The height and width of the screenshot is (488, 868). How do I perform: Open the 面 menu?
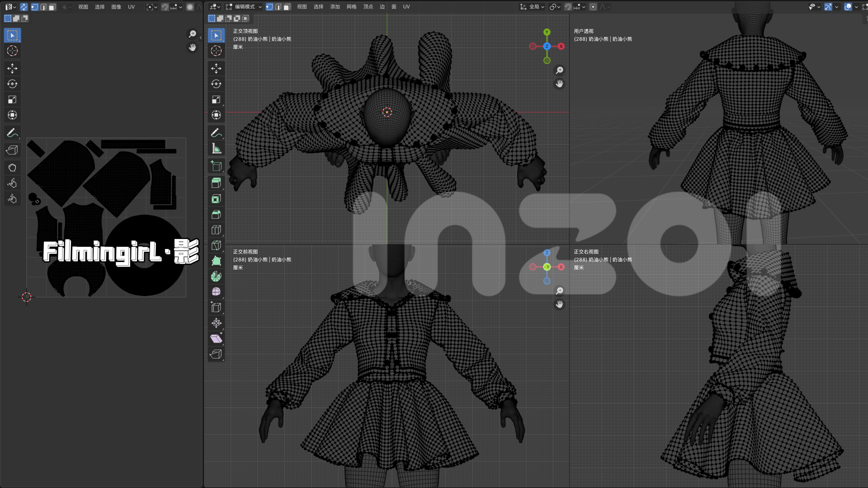pyautogui.click(x=394, y=7)
